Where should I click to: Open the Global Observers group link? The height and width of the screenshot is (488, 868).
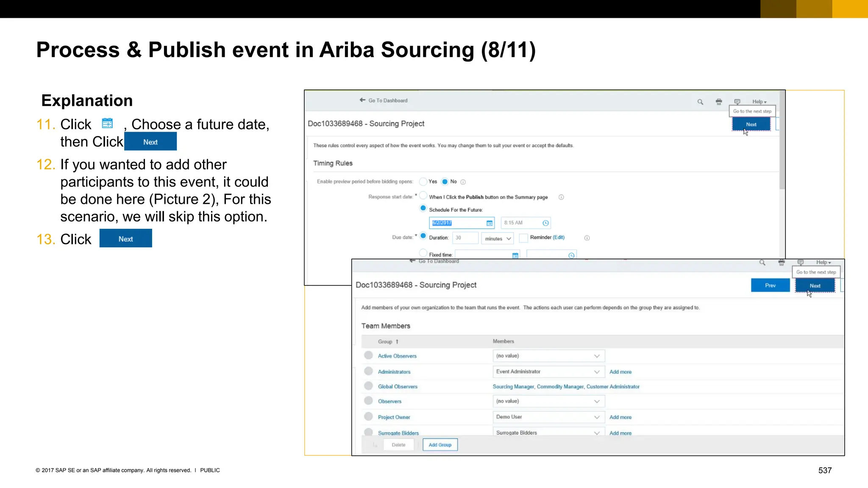[x=398, y=387]
